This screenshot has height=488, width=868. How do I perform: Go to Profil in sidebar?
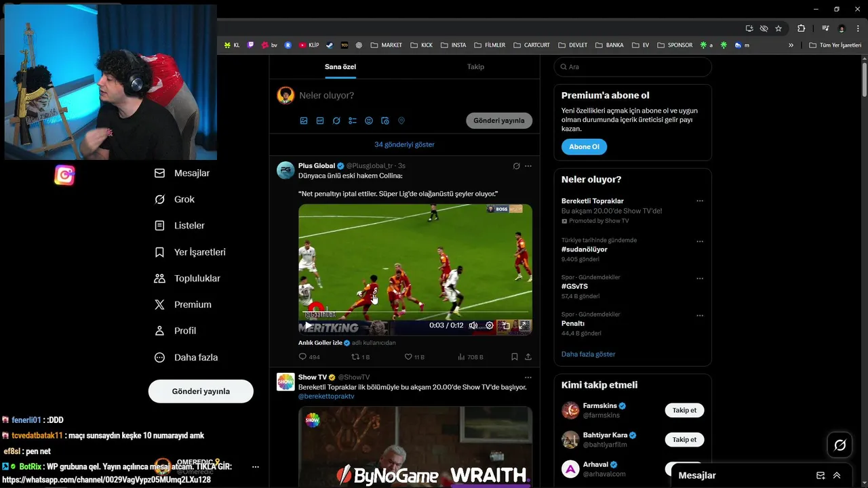coord(176,331)
